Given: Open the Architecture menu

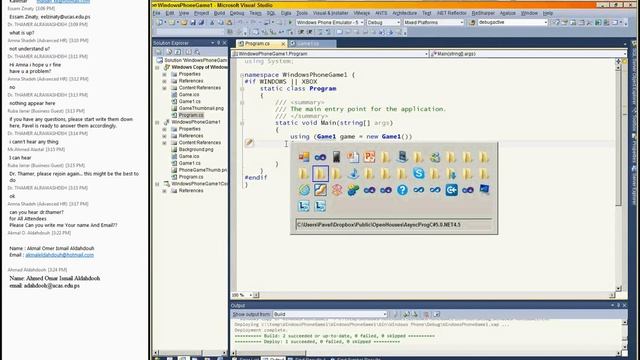Looking at the screenshot, I should click(404, 13).
